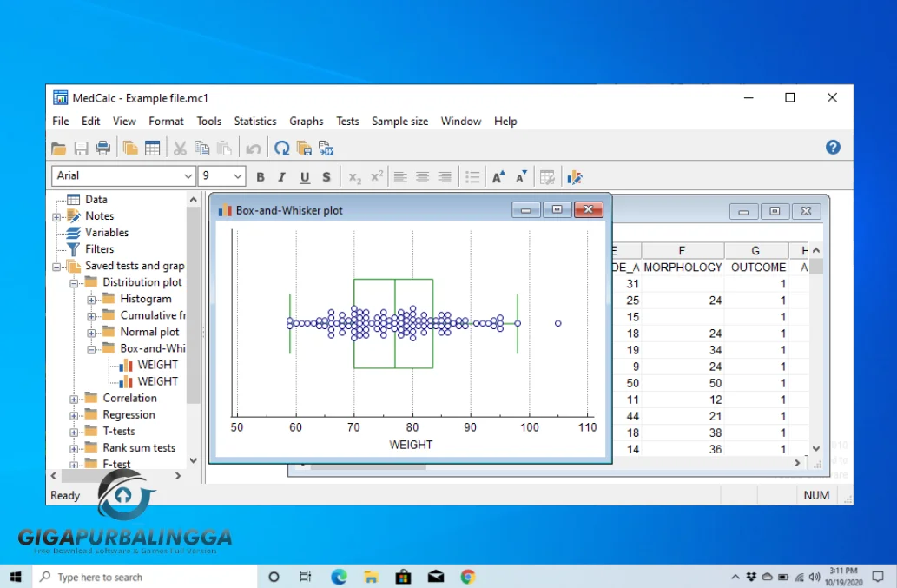This screenshot has width=897, height=588.
Task: Expand the Normal plot folder
Action: pos(91,333)
